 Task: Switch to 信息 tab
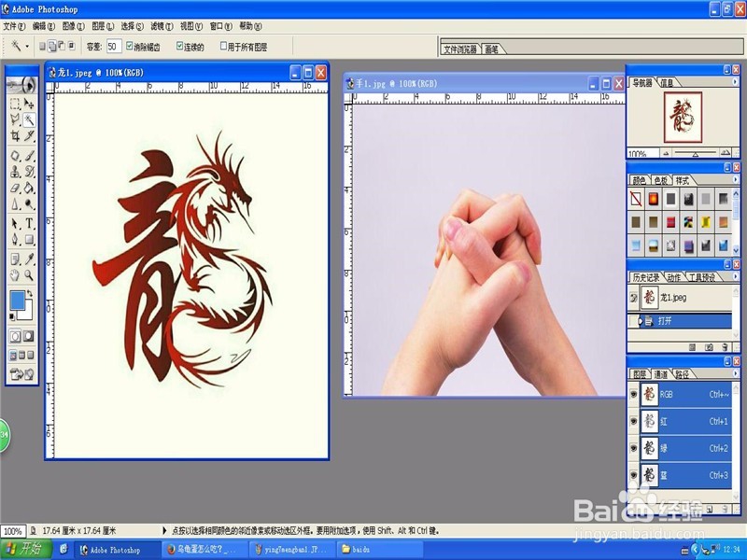click(667, 83)
